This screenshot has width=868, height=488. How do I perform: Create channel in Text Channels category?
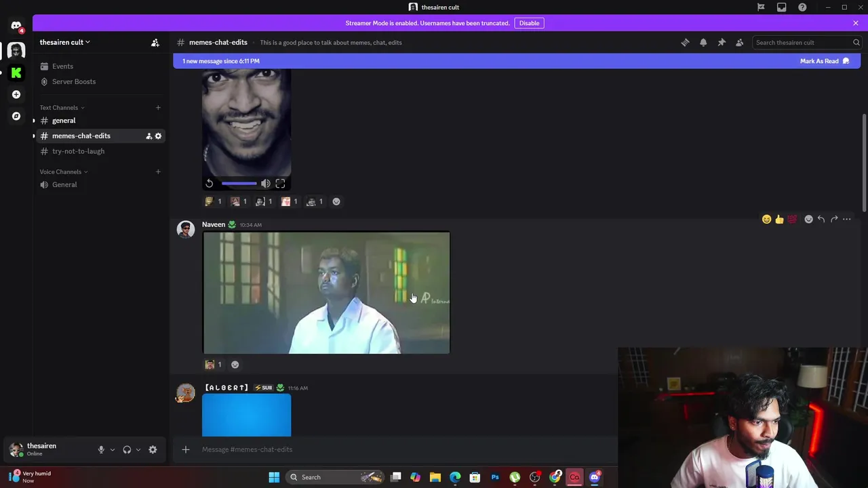pyautogui.click(x=158, y=108)
